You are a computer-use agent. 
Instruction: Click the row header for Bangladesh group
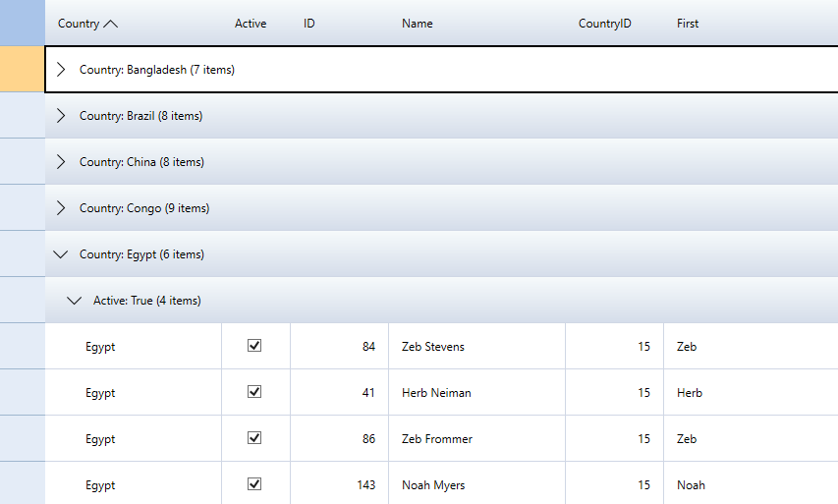tap(22, 70)
